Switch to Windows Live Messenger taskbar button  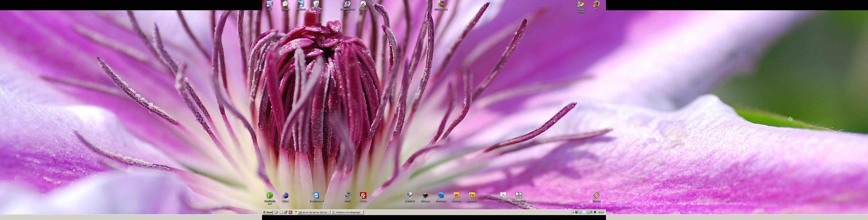[x=347, y=212]
